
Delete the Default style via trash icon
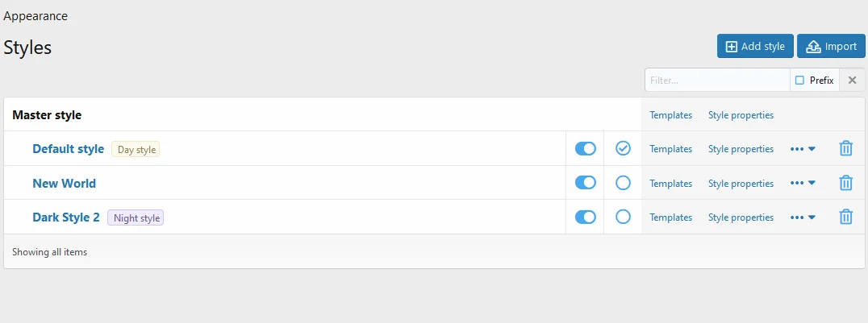point(845,148)
